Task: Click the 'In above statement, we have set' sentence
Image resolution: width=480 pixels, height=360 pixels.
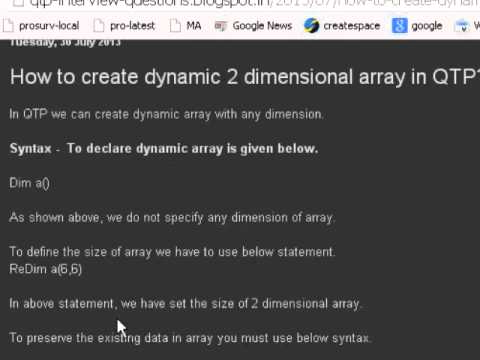Action: point(185,304)
